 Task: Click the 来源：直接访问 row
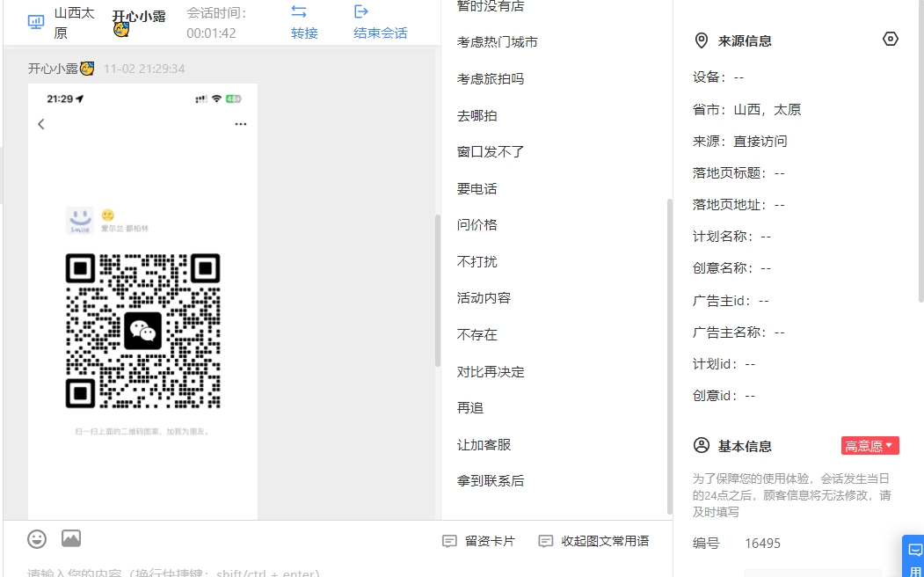tap(739, 142)
